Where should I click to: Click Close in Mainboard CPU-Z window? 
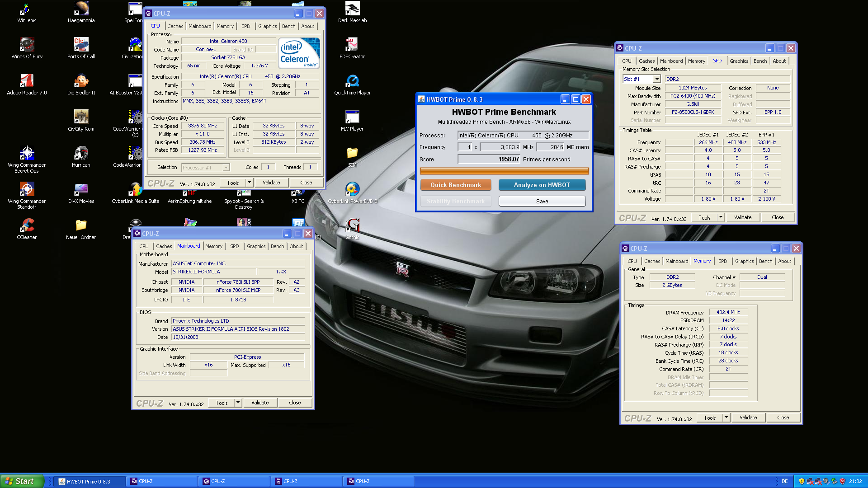coord(295,403)
